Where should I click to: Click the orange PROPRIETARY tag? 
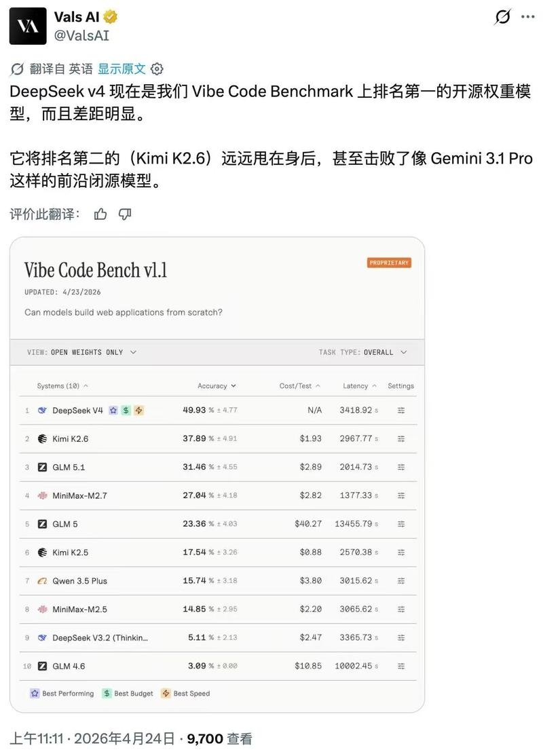[389, 263]
